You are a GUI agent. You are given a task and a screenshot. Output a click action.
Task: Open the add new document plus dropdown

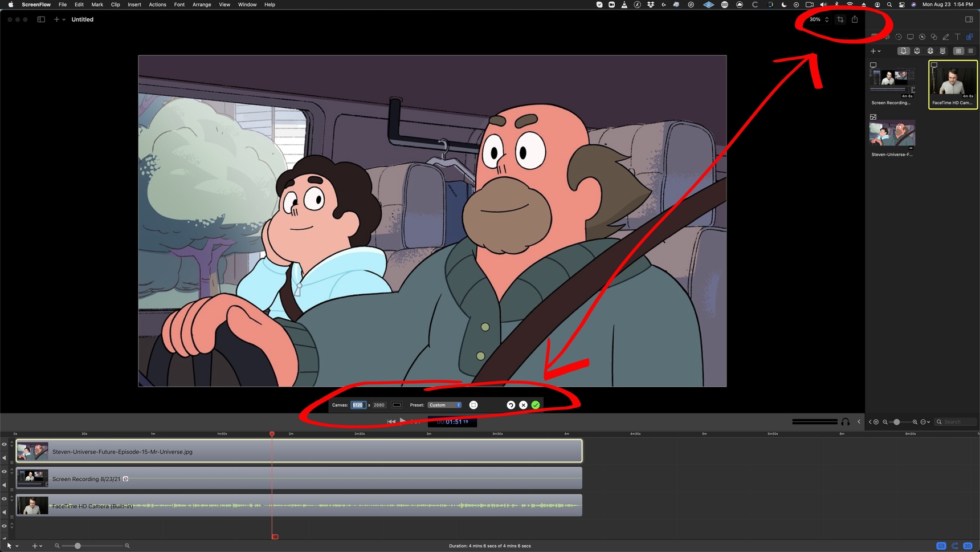(59, 19)
